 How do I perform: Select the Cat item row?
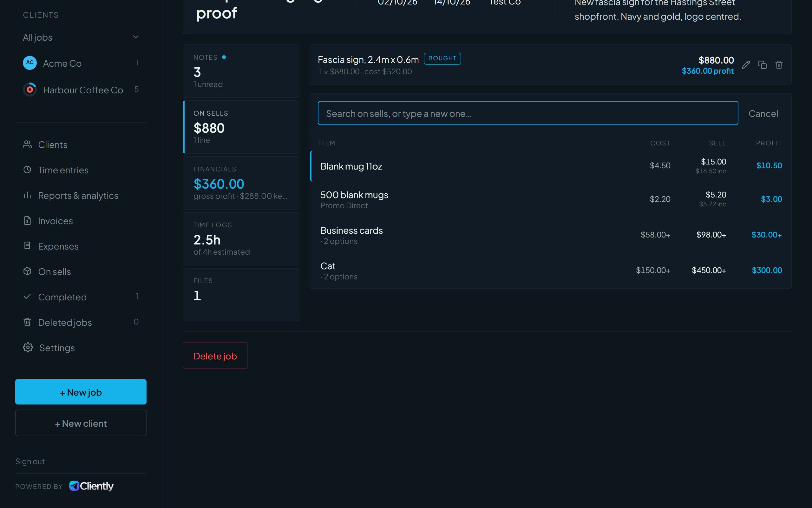[x=551, y=271]
